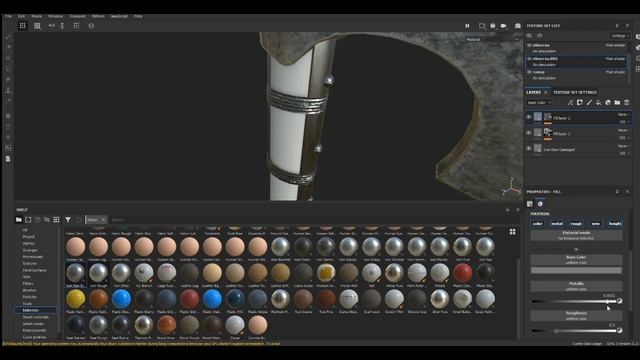
Task: Create a new folder in Layers panel
Action: (617, 102)
